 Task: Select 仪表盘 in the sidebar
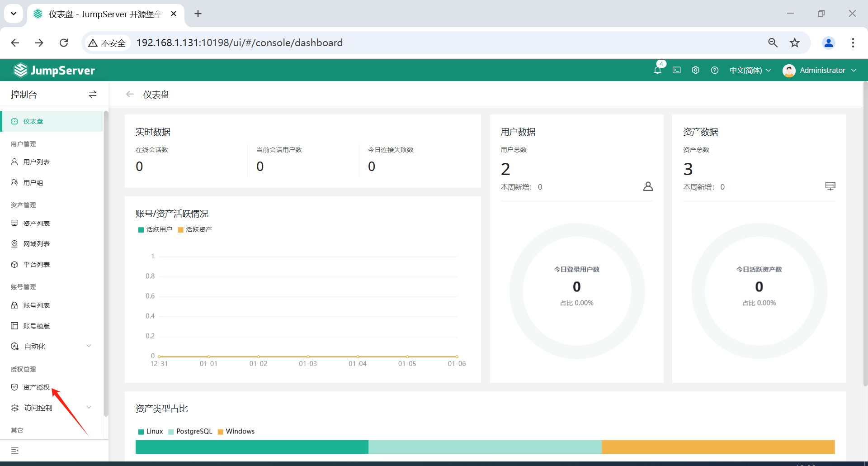(x=52, y=121)
